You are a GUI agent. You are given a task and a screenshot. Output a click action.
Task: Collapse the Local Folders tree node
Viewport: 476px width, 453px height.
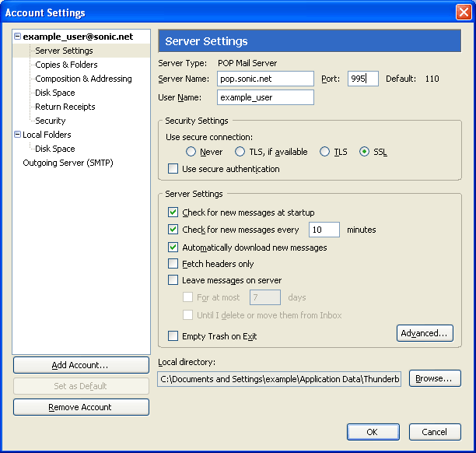(x=18, y=135)
